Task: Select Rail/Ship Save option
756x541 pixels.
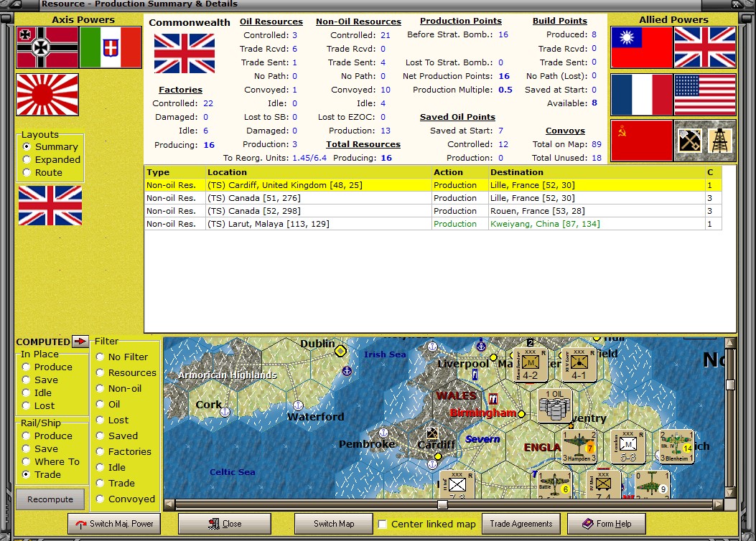Action: (40, 449)
